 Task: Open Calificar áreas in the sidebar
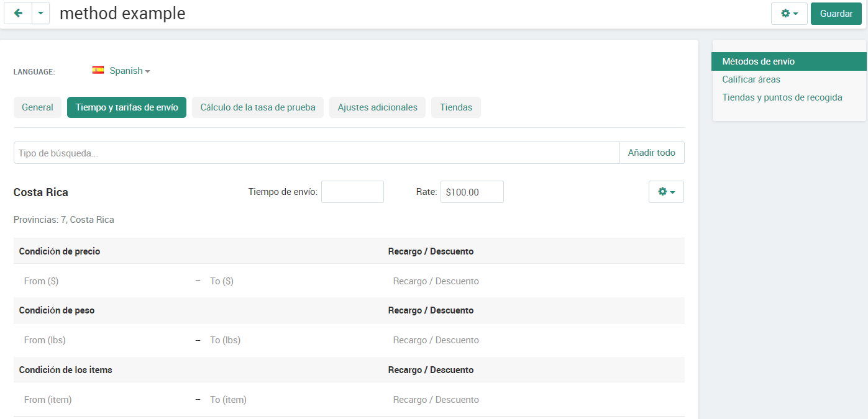(x=751, y=79)
